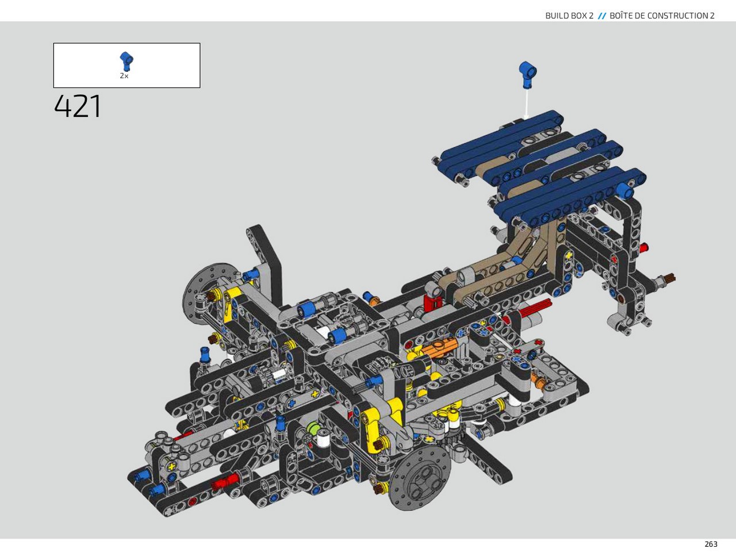Click the blue connector above the model
Image resolution: width=736 pixels, height=560 pixels.
[x=527, y=75]
